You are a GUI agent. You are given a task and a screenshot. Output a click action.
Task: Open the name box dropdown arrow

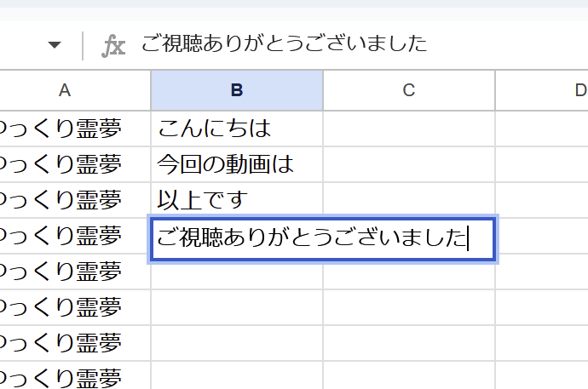(55, 45)
